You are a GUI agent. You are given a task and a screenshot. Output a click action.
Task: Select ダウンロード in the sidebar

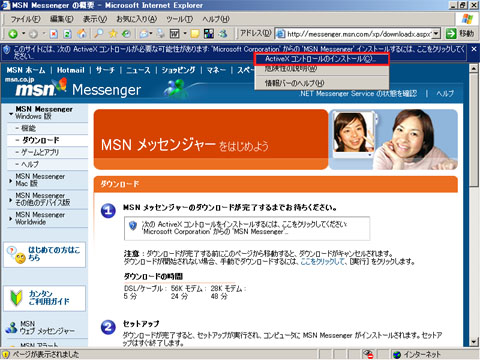pyautogui.click(x=40, y=140)
